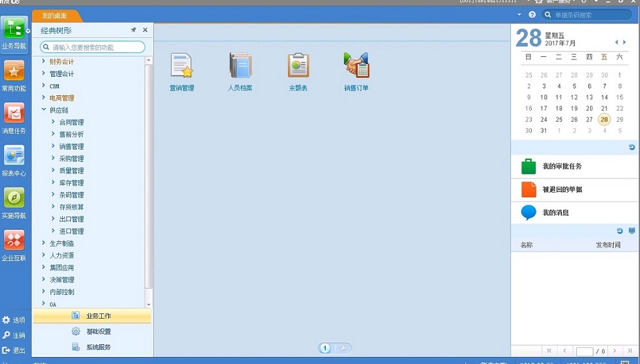Click the 常用功能 star icon in sidebar
640x364 pixels.
[x=14, y=71]
